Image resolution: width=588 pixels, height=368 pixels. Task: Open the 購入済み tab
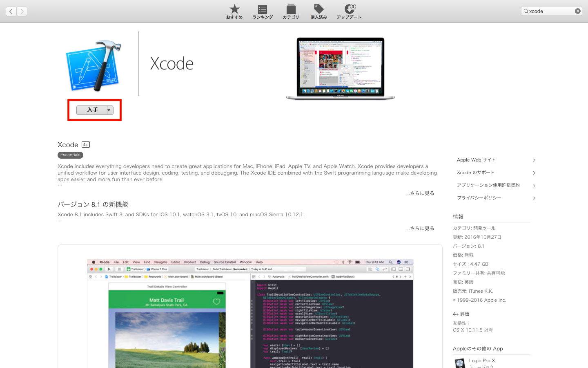[x=318, y=11]
